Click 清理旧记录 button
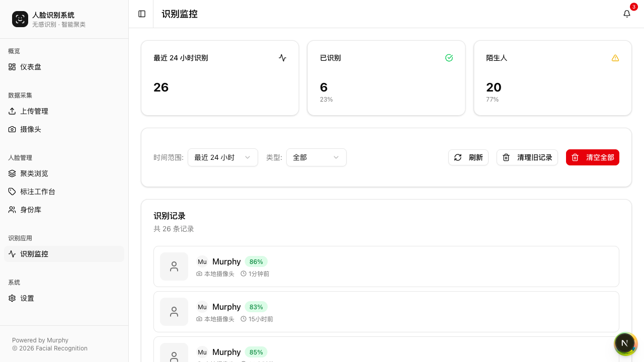Viewport: 644px width, 362px height. [527, 157]
